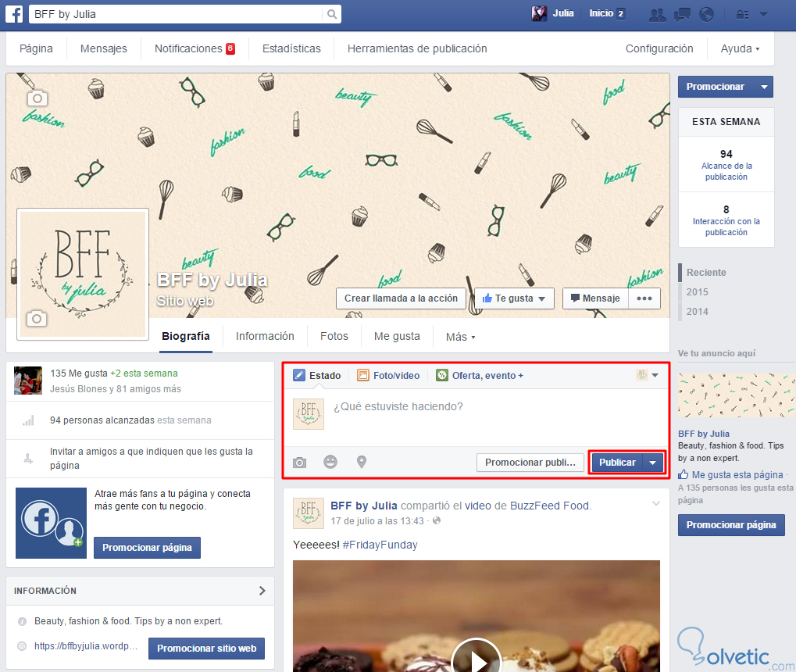
Task: Select the Biografía tab
Action: 186,336
